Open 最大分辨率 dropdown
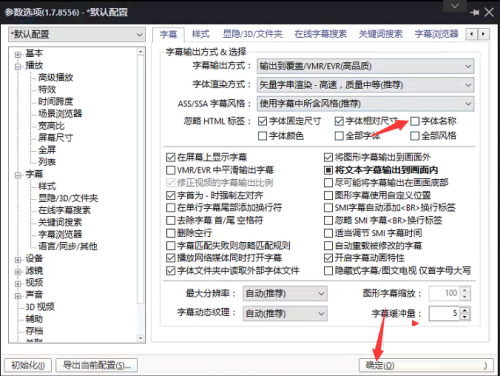 [x=285, y=294]
